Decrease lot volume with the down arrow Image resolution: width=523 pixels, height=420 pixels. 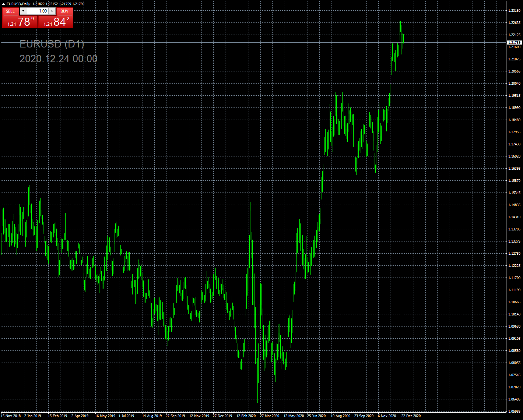tap(23, 11)
